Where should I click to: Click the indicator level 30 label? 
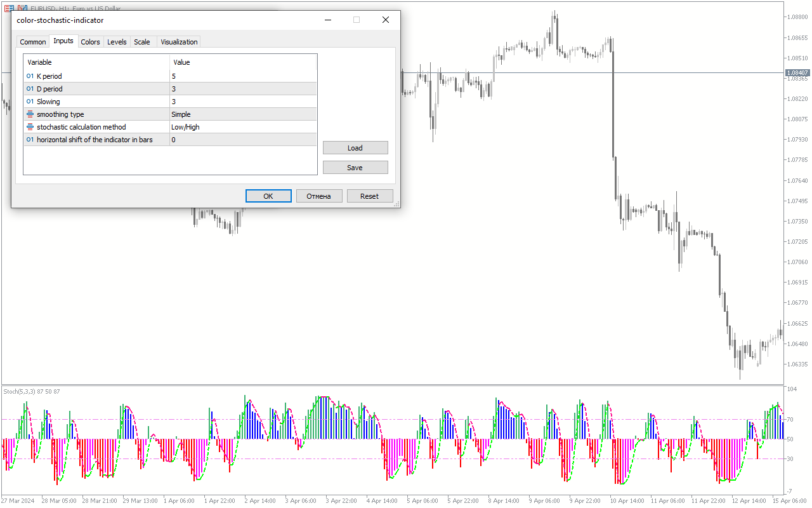(x=790, y=459)
